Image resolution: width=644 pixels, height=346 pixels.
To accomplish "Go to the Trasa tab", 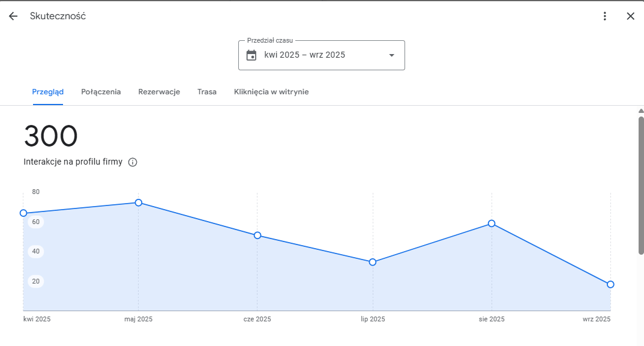I will coord(207,92).
